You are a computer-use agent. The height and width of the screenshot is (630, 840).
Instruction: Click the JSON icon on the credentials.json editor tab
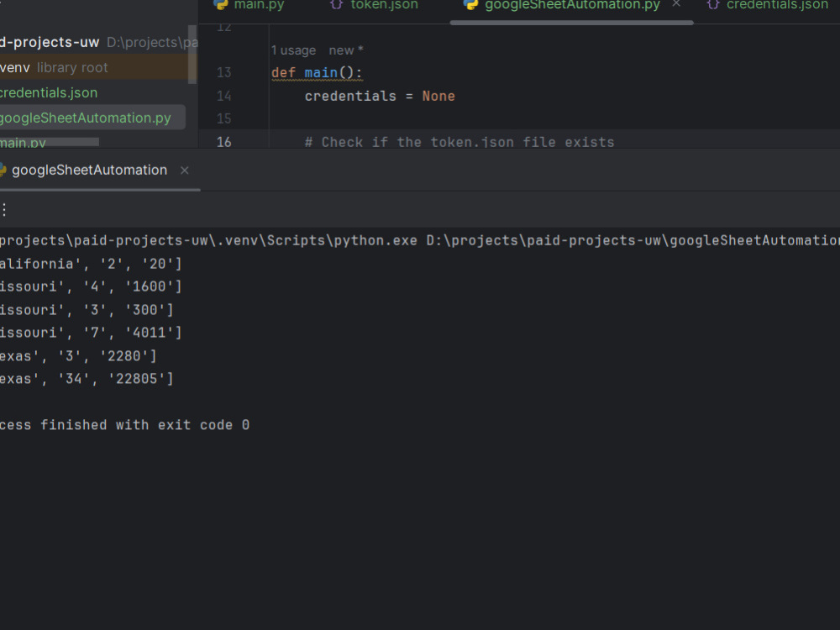click(714, 5)
